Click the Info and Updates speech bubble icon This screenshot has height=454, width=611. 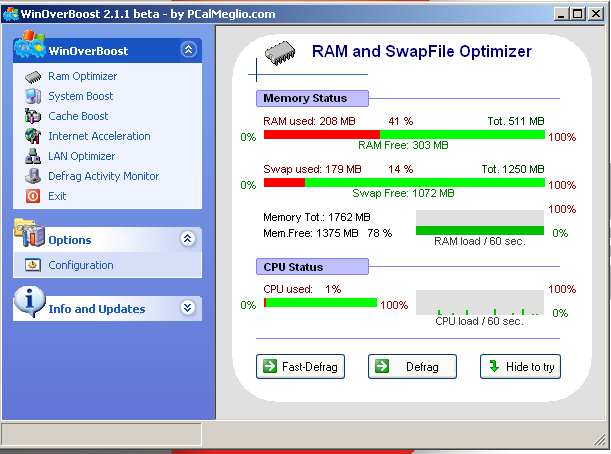tap(30, 302)
